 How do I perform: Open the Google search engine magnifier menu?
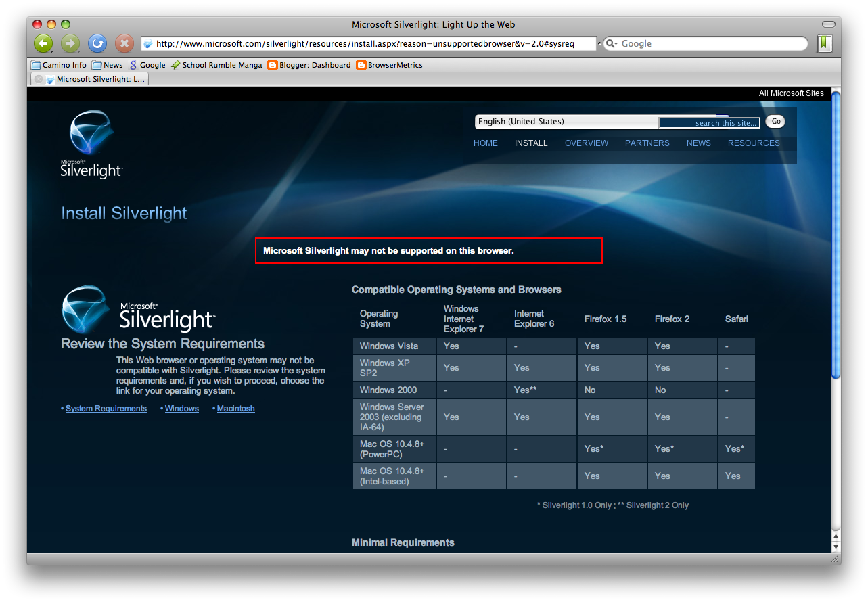[611, 44]
